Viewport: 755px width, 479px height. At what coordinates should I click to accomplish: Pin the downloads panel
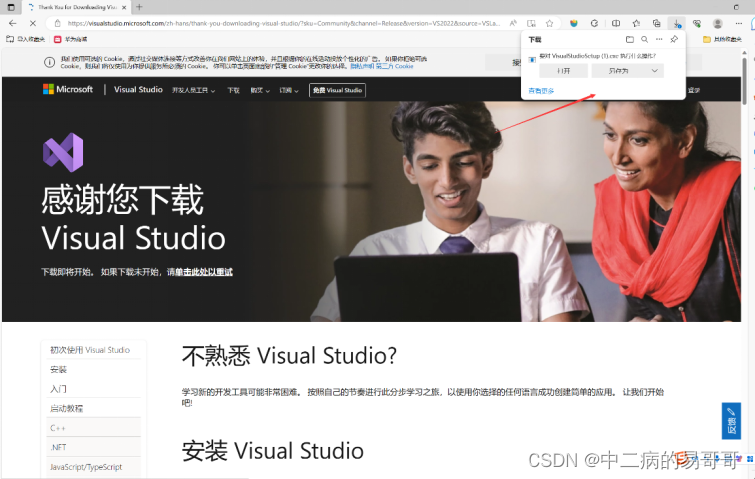[674, 39]
